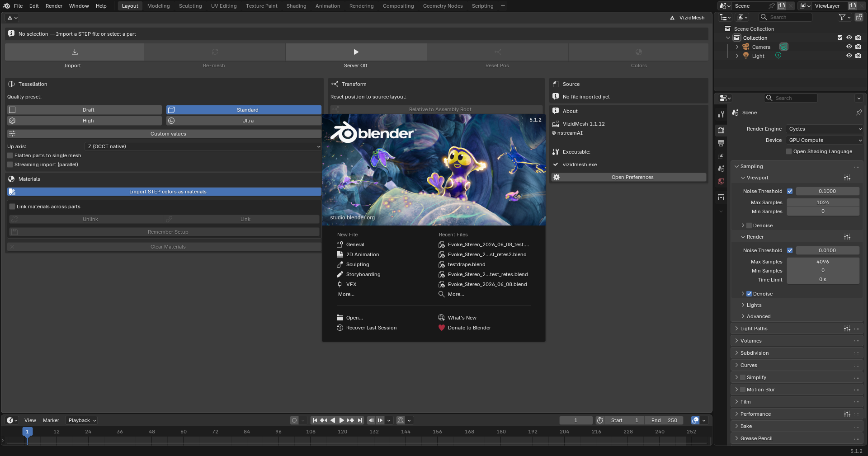
Task: Open Light Paths presets icon
Action: click(847, 329)
